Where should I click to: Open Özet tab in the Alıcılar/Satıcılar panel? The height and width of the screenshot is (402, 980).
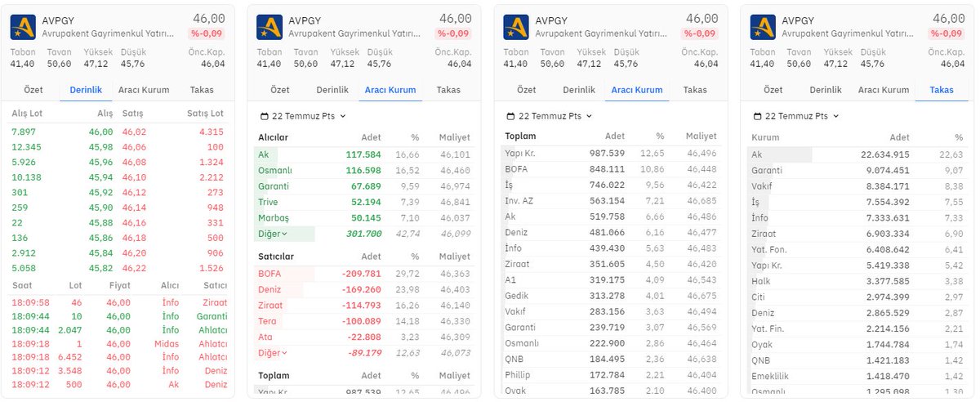(280, 90)
